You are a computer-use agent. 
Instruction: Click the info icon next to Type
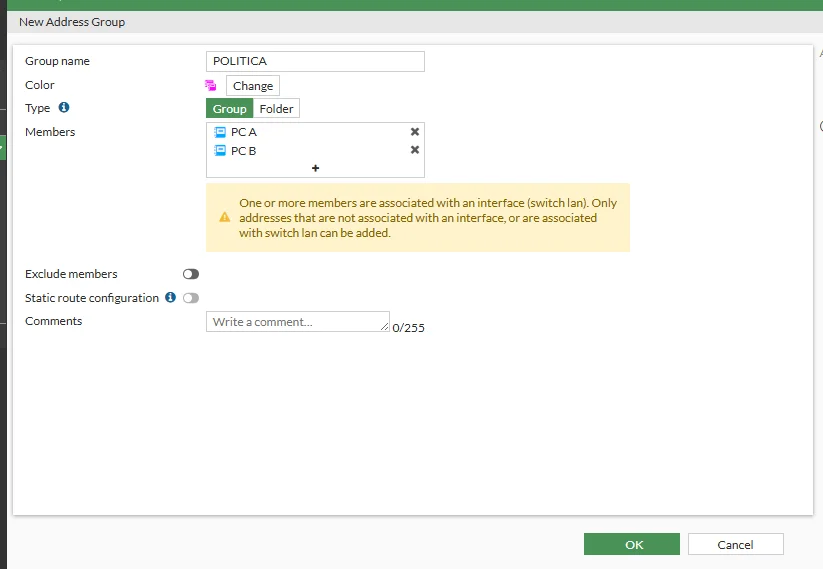click(x=64, y=107)
